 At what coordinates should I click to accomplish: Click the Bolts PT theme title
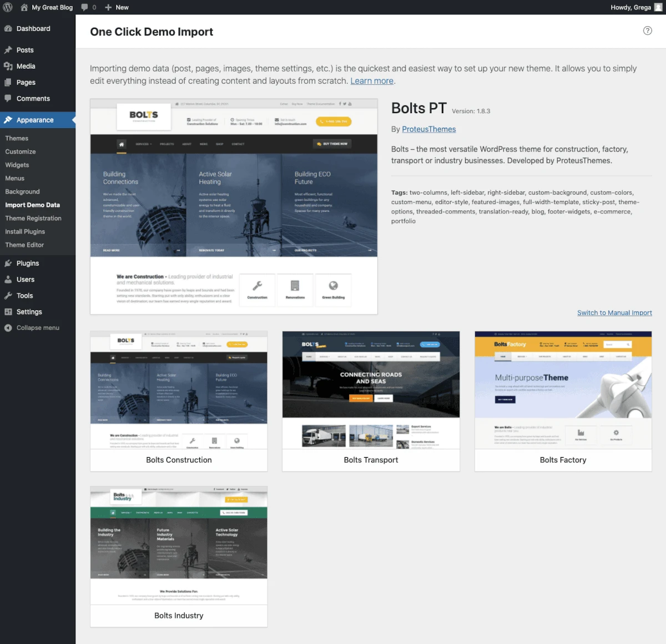coord(419,108)
